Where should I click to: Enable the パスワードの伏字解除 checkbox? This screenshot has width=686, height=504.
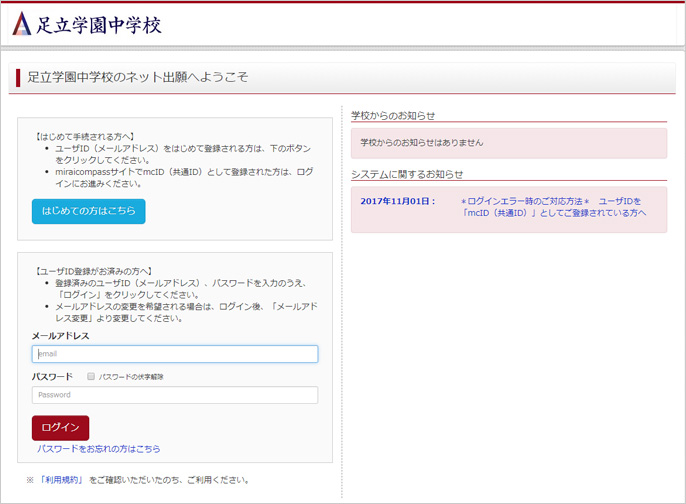tap(91, 377)
